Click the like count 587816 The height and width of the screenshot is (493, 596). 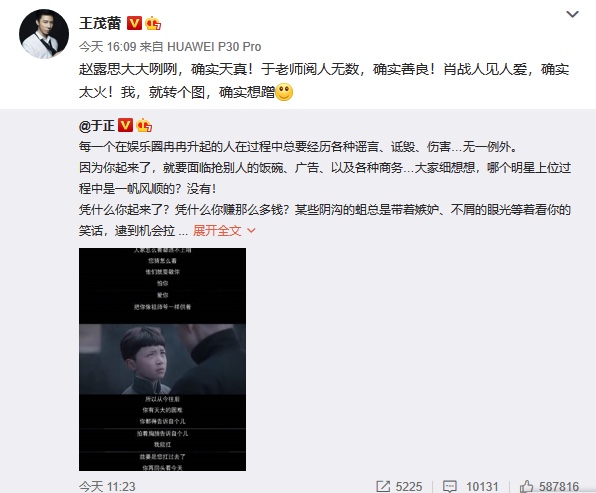559,487
